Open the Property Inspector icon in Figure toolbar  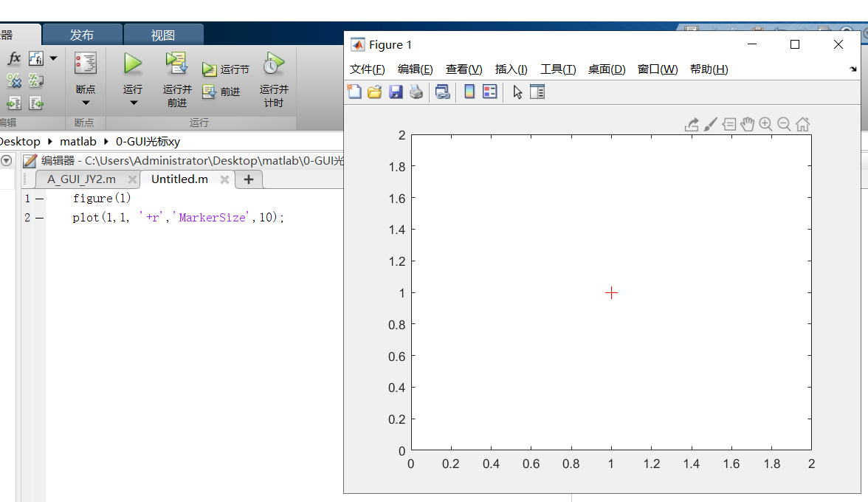pos(538,91)
